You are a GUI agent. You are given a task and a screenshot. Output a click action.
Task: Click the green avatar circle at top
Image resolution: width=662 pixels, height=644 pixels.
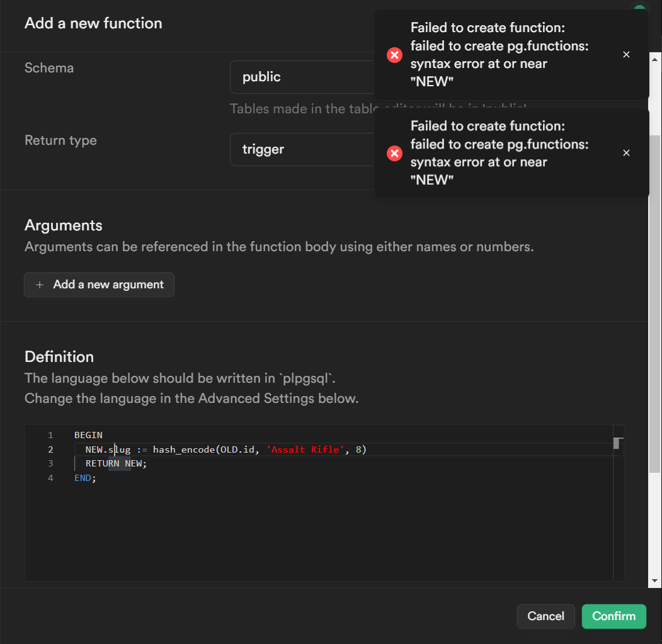(639, 8)
